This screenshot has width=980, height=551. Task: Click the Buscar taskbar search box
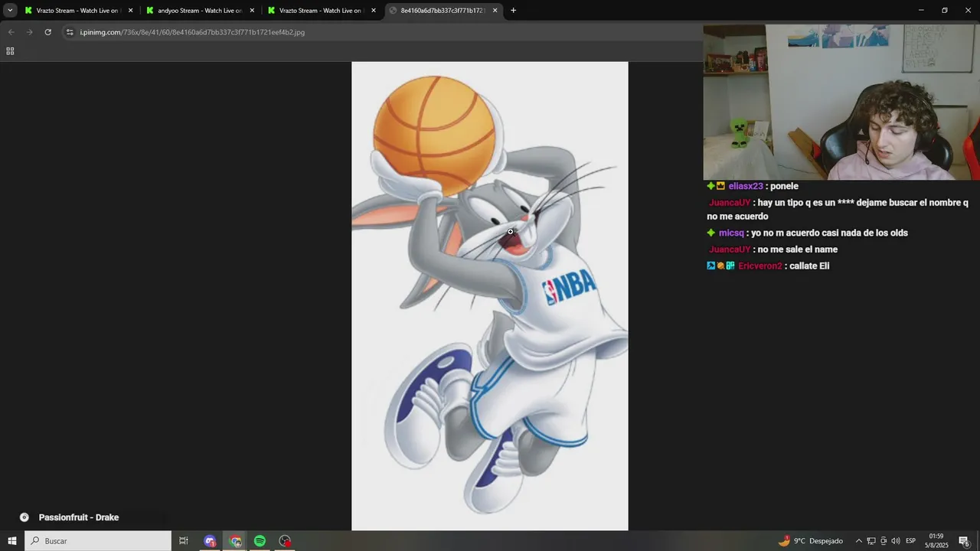tap(98, 541)
